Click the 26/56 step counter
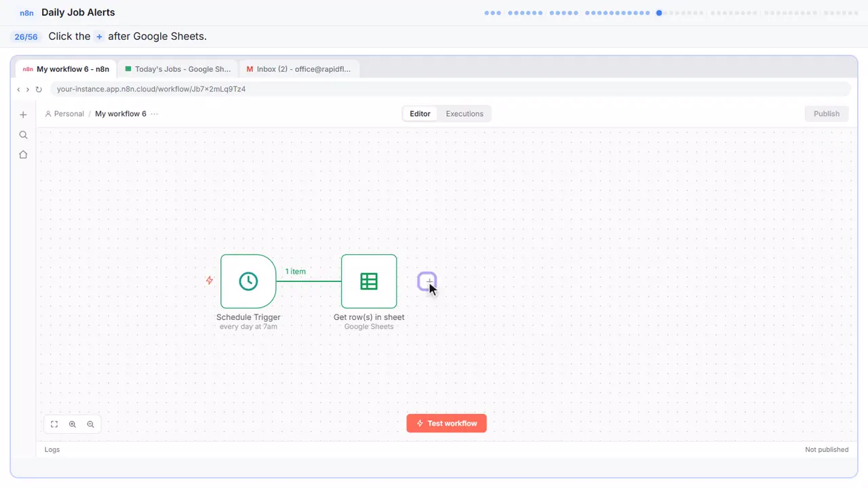The height and width of the screenshot is (488, 868). [26, 37]
